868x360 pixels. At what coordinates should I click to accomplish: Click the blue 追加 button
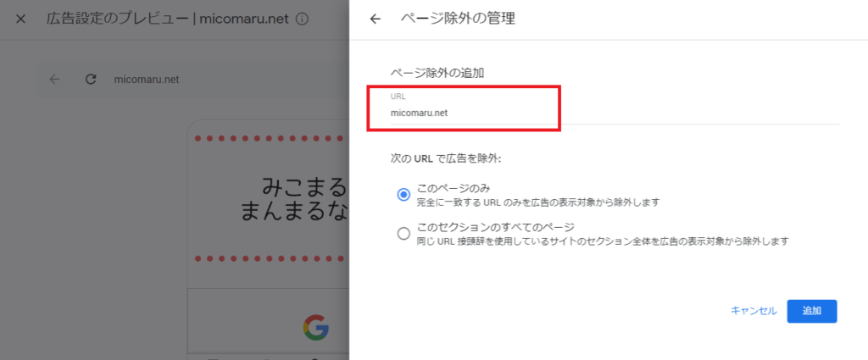click(811, 311)
